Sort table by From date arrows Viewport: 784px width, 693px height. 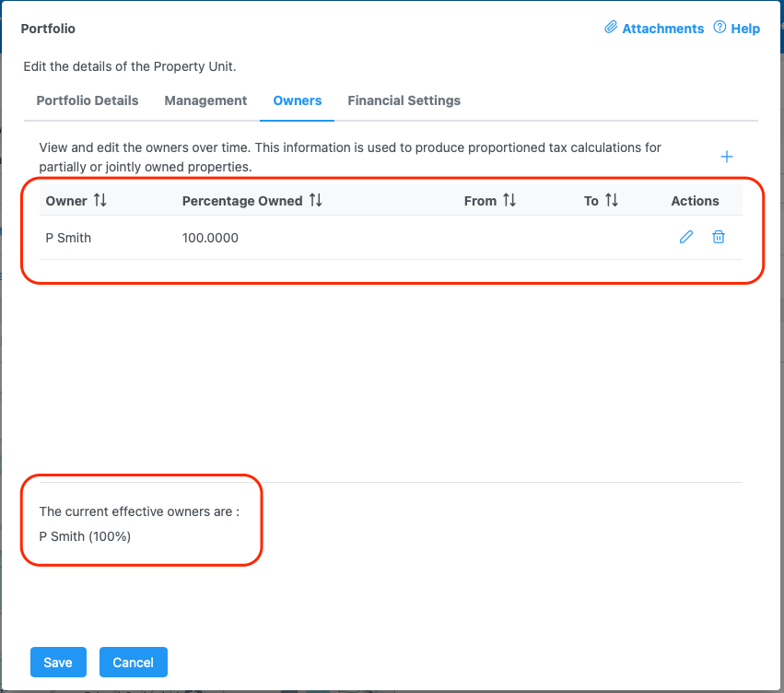pos(509,201)
